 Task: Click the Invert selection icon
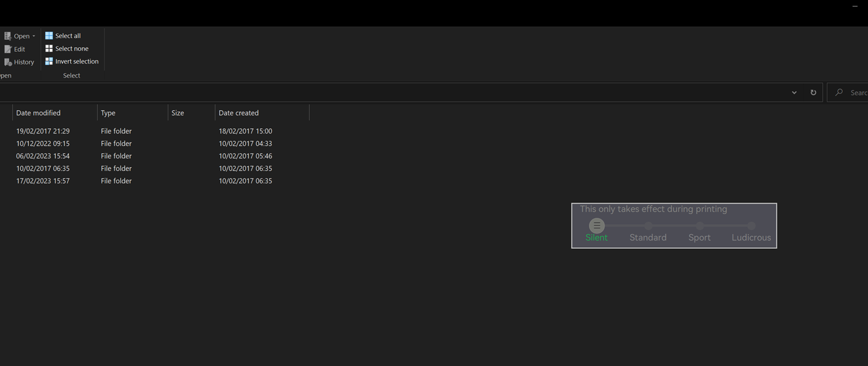point(49,61)
